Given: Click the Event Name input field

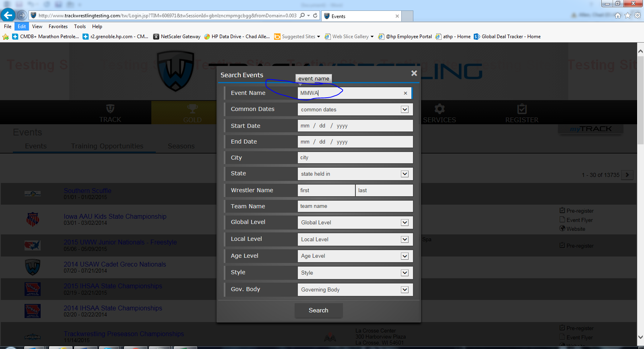Looking at the screenshot, I should click(x=354, y=93).
